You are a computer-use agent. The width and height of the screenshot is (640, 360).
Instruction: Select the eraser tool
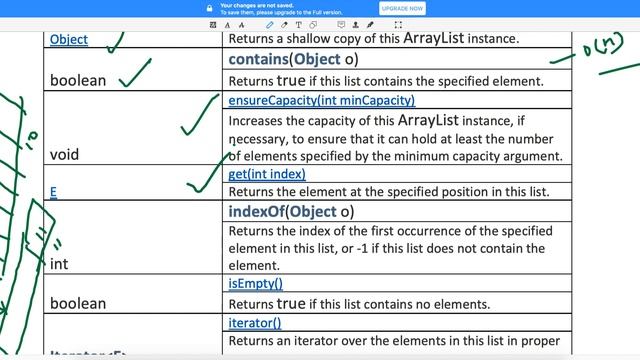pos(284,25)
